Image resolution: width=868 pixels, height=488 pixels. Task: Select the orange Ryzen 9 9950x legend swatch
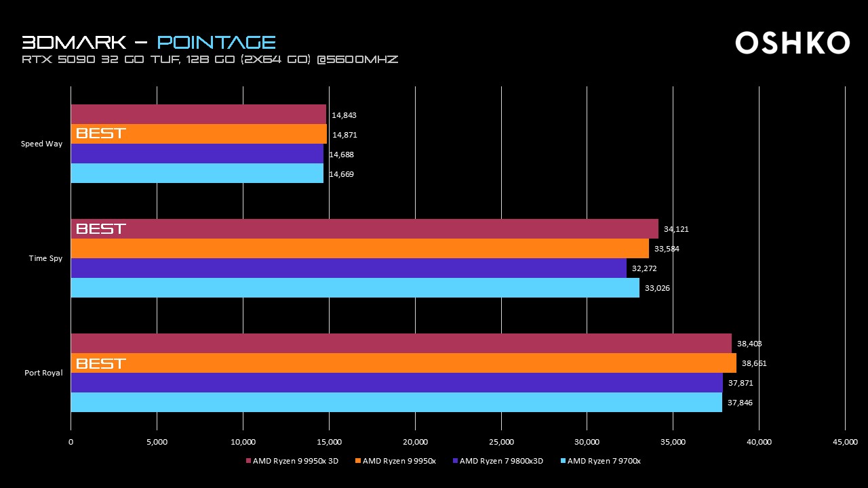357,461
